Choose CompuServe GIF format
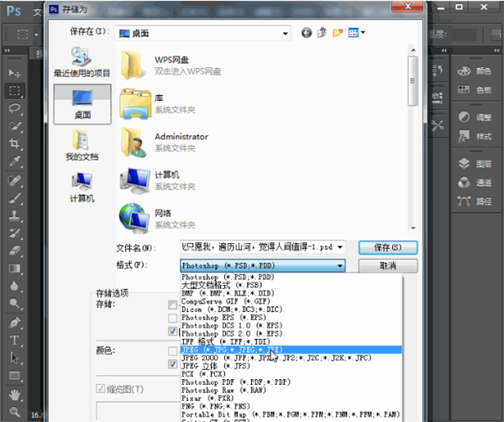Screen dimensions: 504x422 (291, 302)
